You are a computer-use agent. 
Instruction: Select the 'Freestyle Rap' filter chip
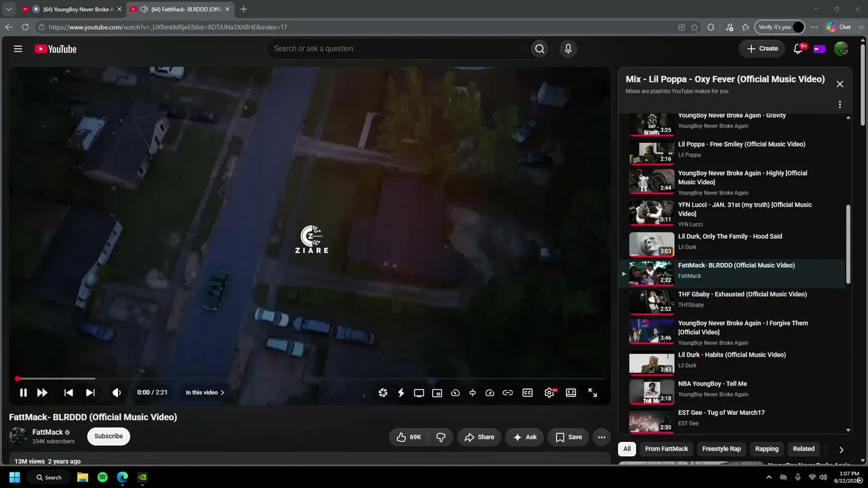pyautogui.click(x=722, y=449)
